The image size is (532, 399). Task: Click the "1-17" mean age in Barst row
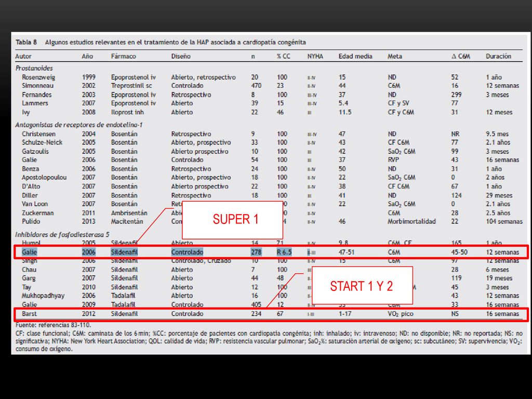point(345,314)
